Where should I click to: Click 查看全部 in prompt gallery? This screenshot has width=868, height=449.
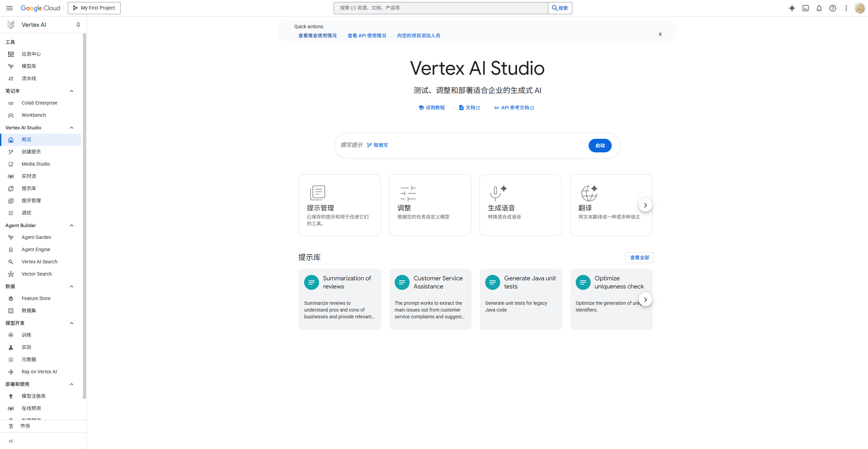pos(639,258)
